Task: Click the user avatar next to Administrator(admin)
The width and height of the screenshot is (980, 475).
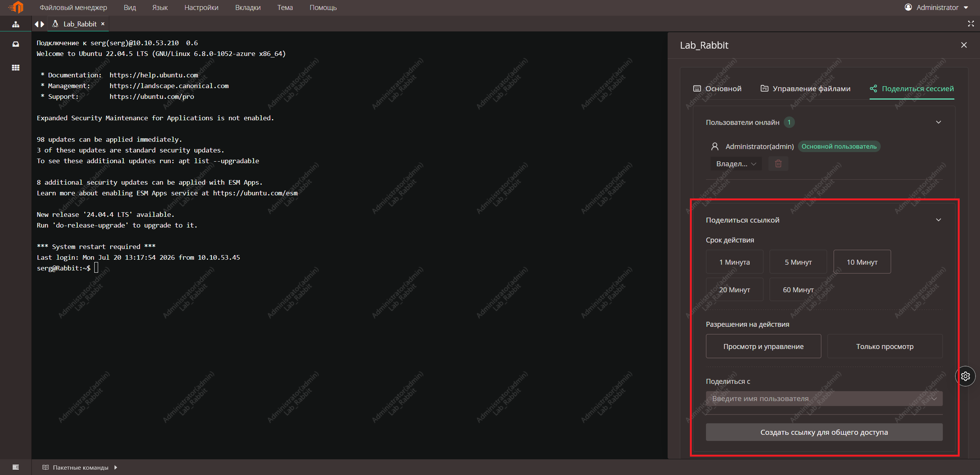Action: pos(715,146)
